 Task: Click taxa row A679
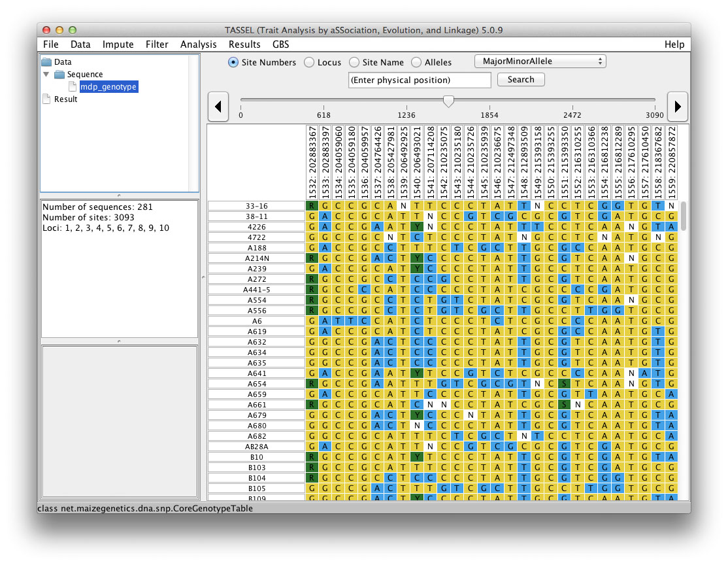point(256,415)
